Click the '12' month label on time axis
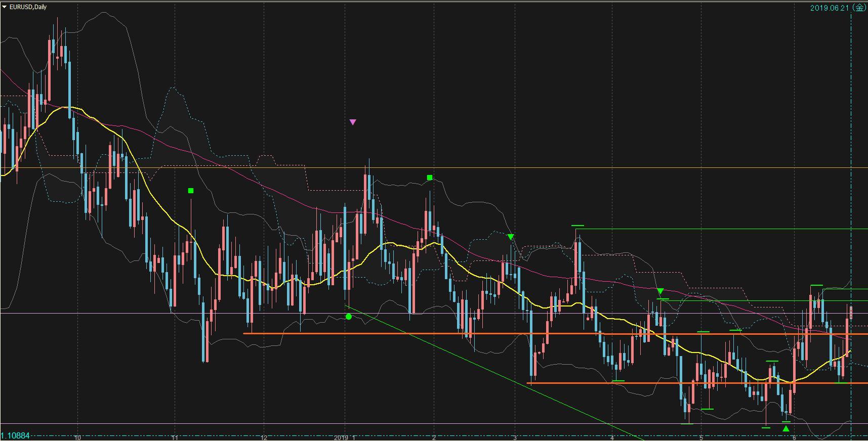 coord(264,437)
